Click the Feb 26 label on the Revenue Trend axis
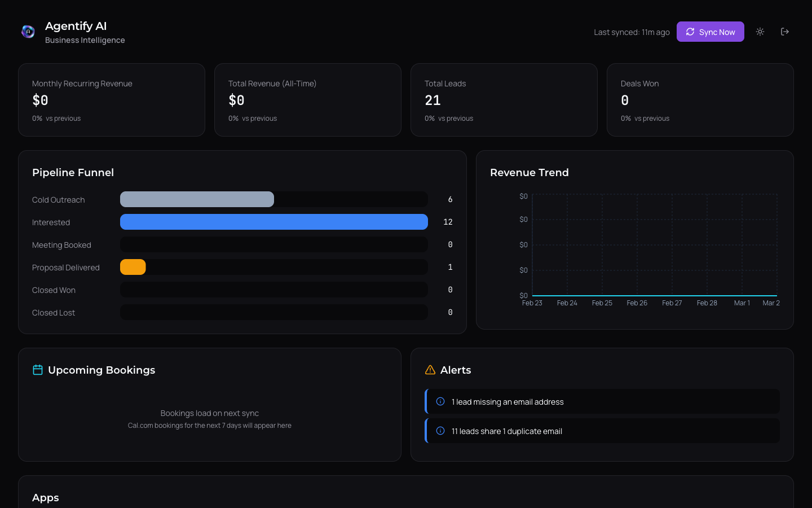The height and width of the screenshot is (508, 812). tap(637, 303)
